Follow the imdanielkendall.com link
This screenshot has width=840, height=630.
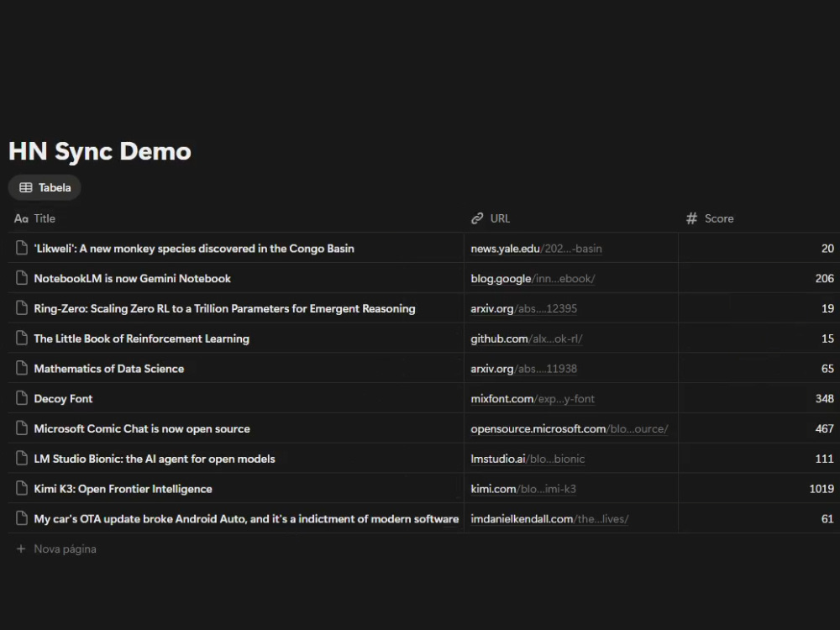549,518
